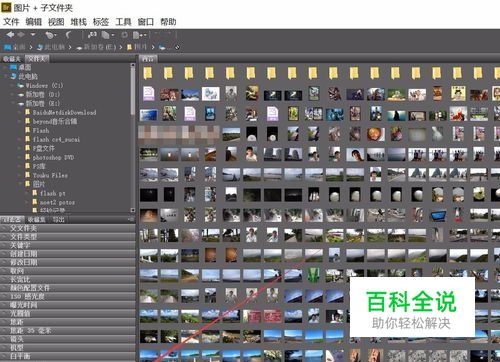The width and height of the screenshot is (500, 362).
Task: Expand the 白平衡 filter section
Action: tap(68, 356)
